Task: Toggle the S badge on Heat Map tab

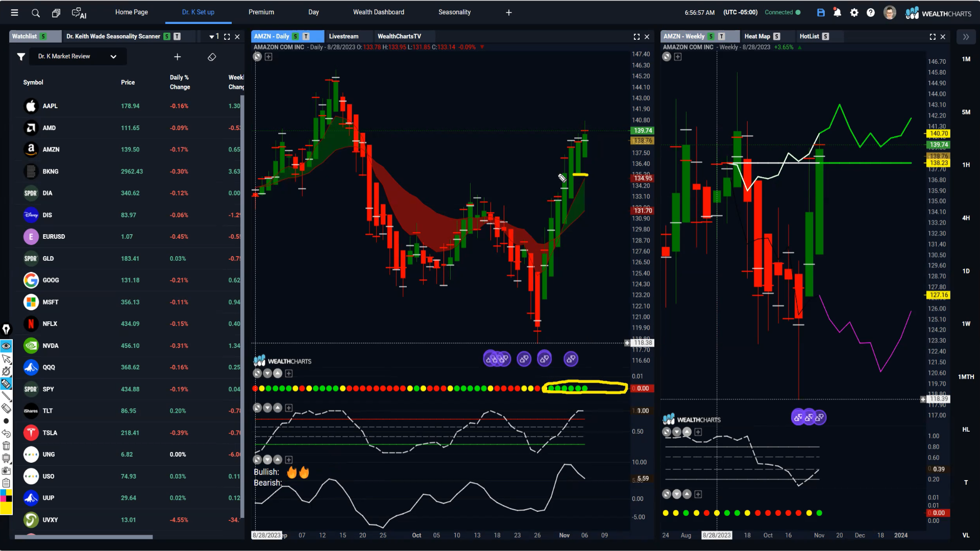Action: (x=776, y=37)
